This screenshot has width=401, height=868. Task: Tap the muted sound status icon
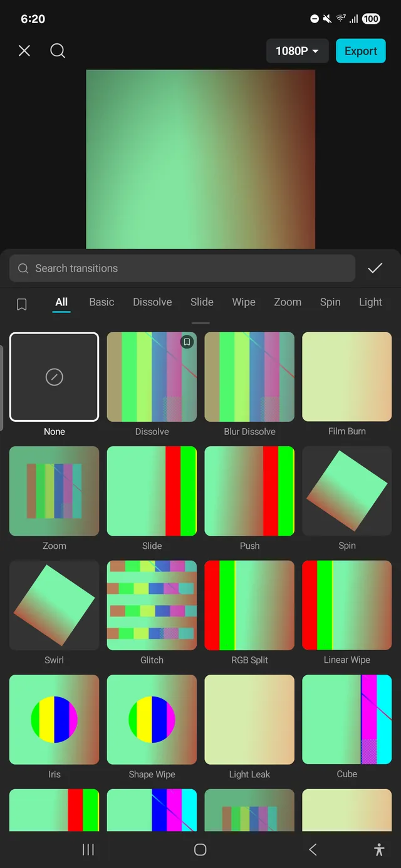coord(327,19)
